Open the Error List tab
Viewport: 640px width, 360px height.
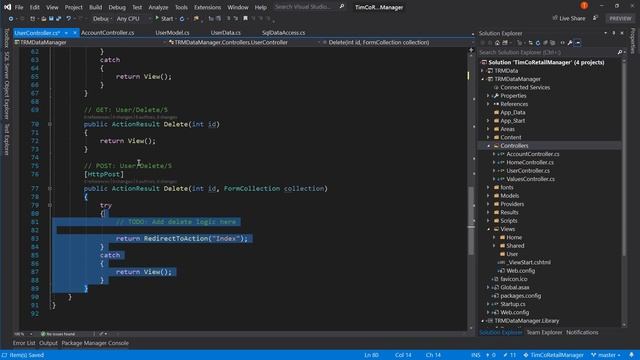[24, 343]
